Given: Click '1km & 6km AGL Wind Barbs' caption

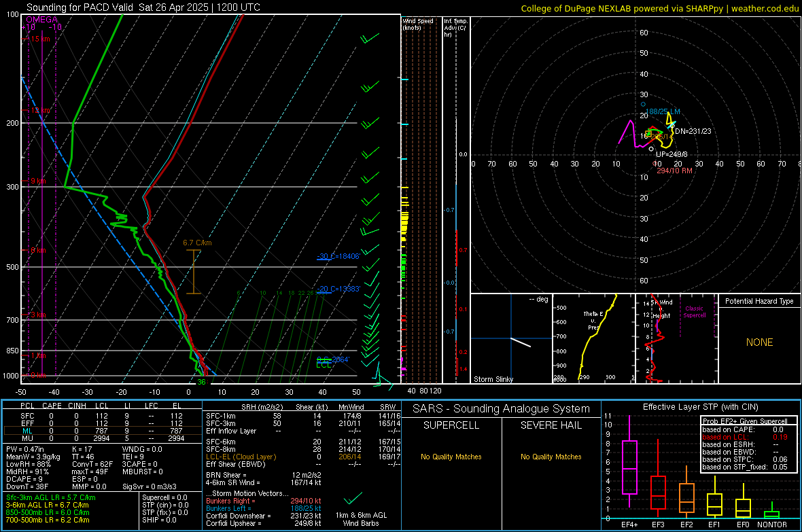Looking at the screenshot, I should click(361, 519).
